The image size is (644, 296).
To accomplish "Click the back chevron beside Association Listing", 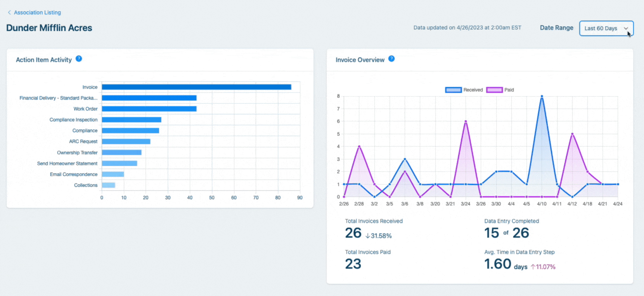I will 9,12.
